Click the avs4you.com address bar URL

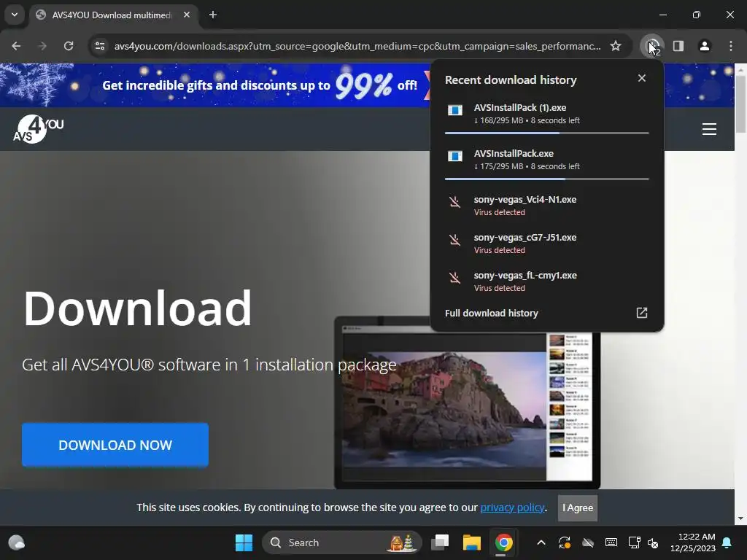click(x=357, y=46)
